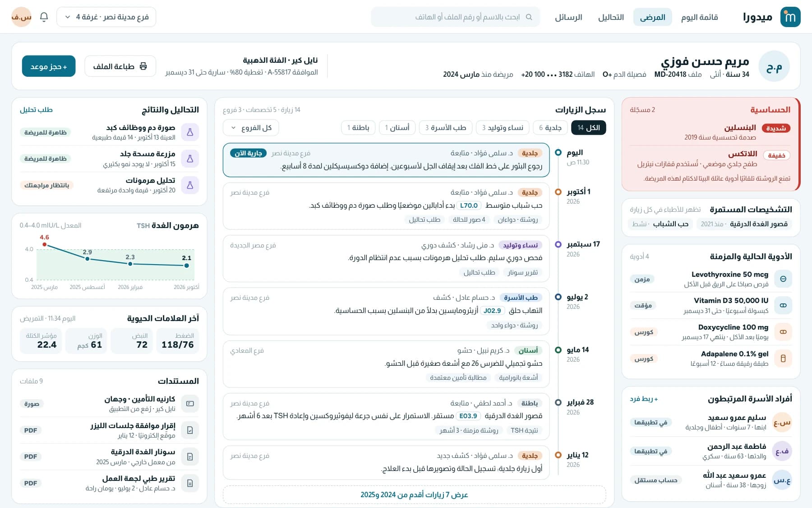Open the notifications bell
The width and height of the screenshot is (812, 508).
(44, 17)
